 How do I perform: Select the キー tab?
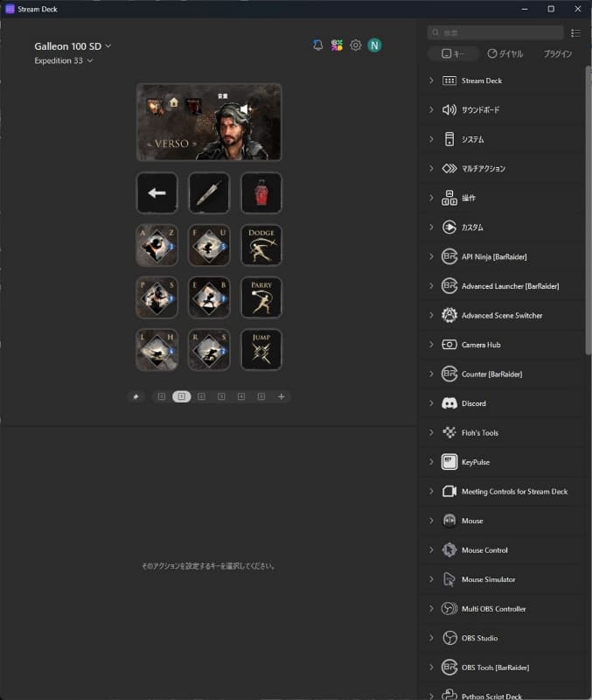point(453,53)
